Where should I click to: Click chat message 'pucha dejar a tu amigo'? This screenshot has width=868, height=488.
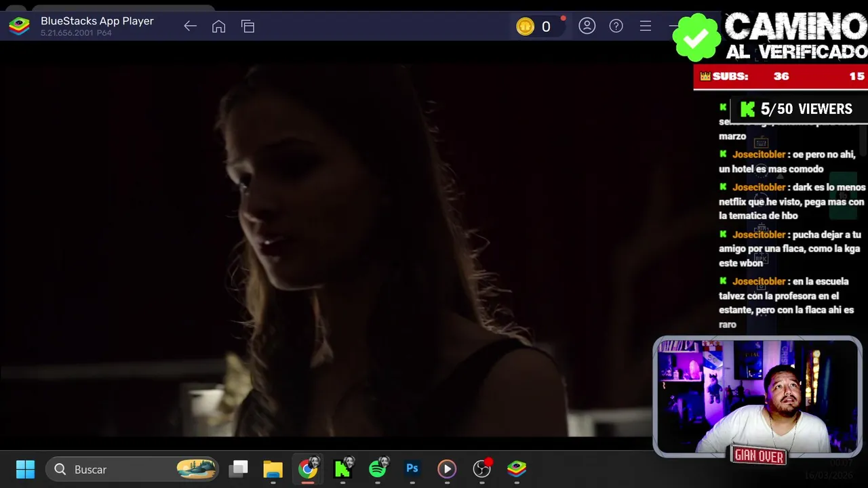click(790, 249)
